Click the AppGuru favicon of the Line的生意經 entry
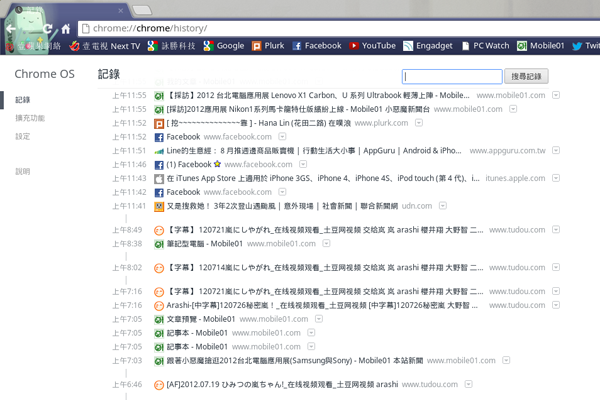 [x=159, y=152]
